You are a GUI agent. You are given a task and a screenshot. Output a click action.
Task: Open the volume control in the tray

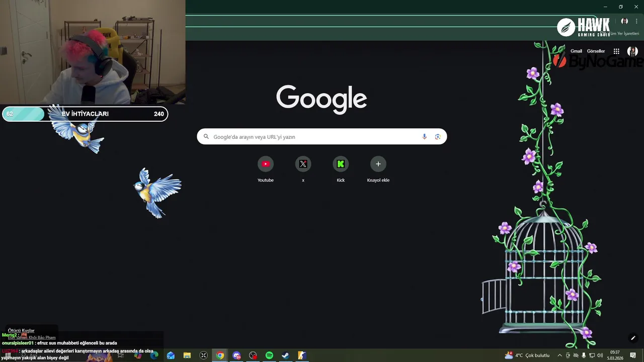[600, 355]
